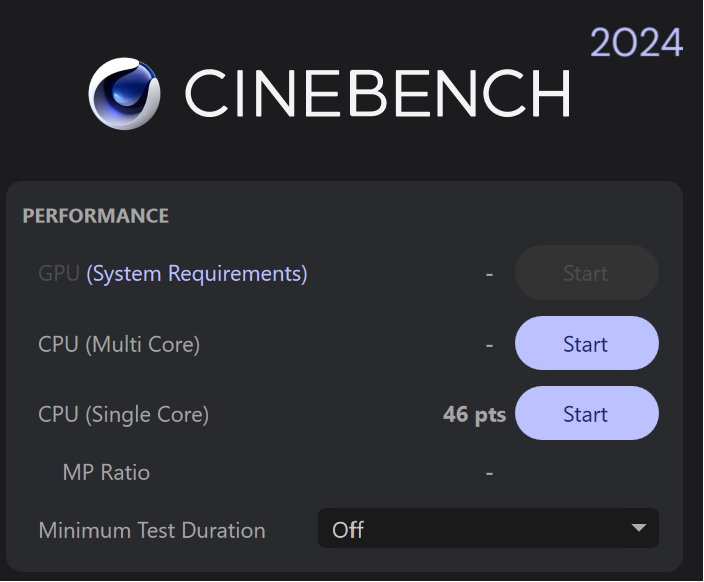Screen dimensions: 704x582
Task: Click the Minimum Test Duration label
Action: [152, 530]
